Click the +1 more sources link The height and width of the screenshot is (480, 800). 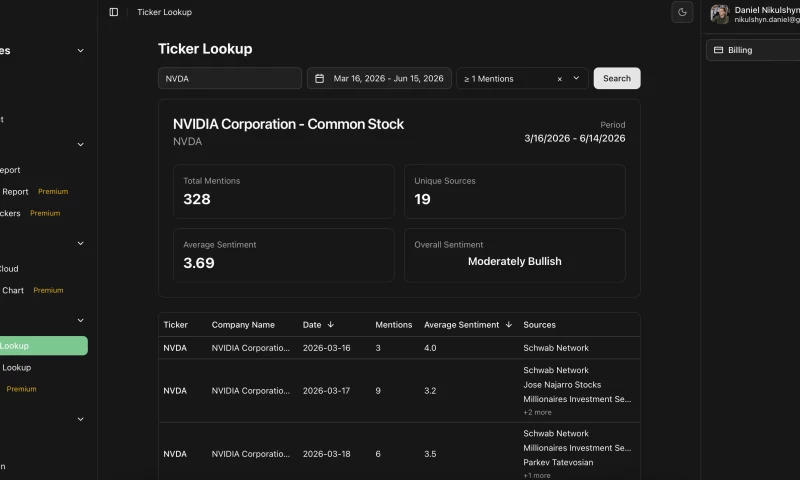537,475
